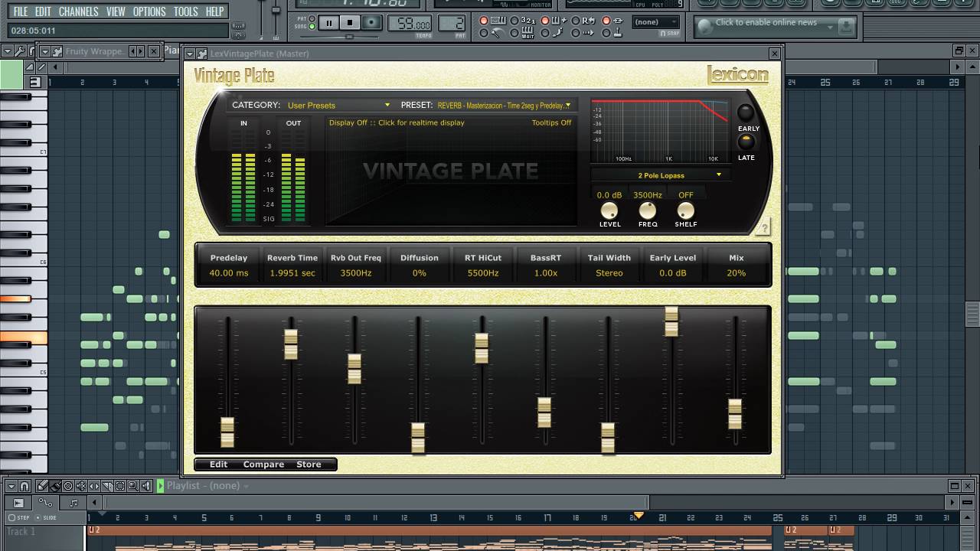Select the paint brush tool in Playlist toolbar
Image resolution: width=980 pixels, height=551 pixels.
point(55,486)
